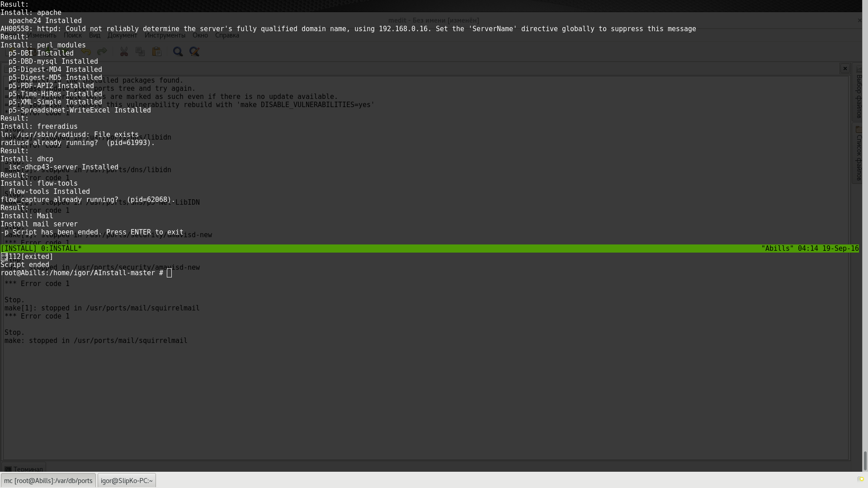
Task: Open the Окно menu in medit
Action: [x=200, y=35]
